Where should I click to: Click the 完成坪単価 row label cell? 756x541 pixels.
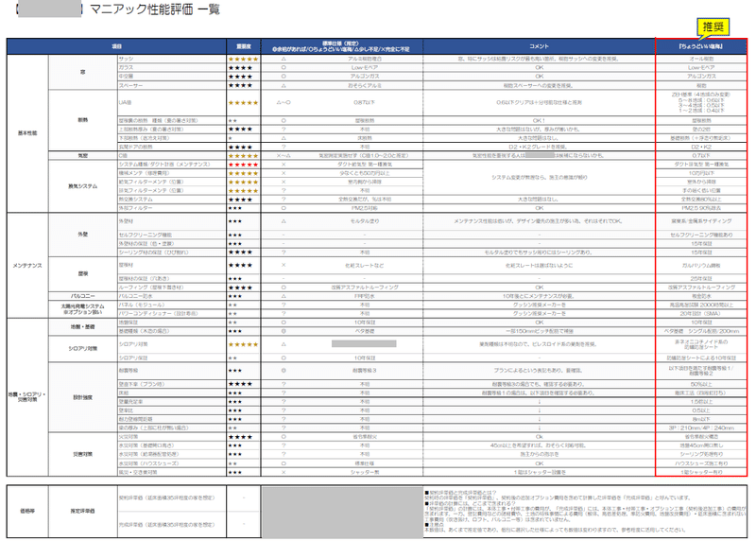(172, 525)
